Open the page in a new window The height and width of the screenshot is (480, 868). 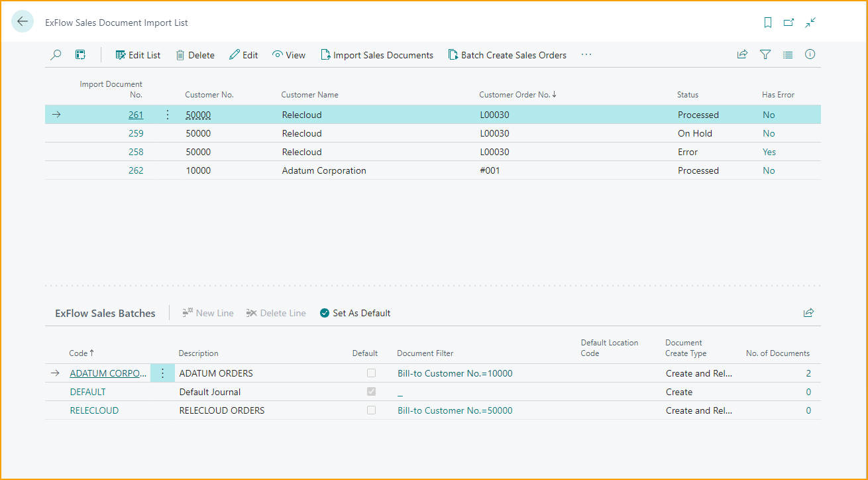[788, 22]
